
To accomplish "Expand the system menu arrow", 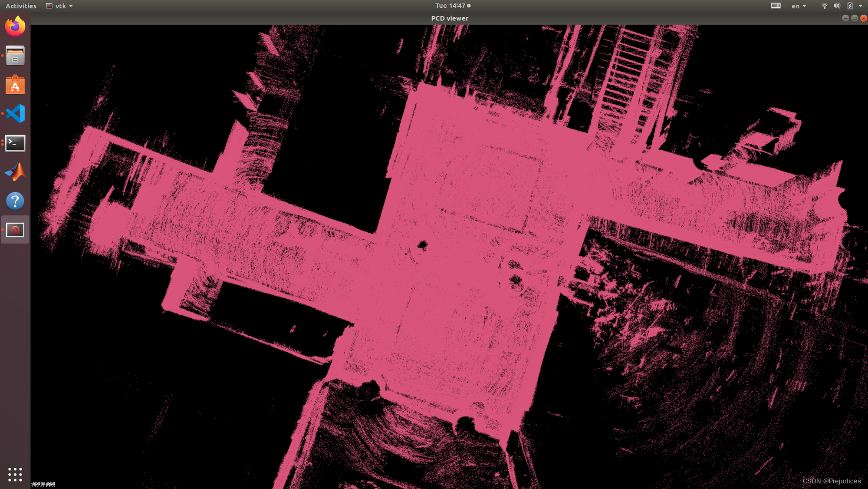I will coord(861,6).
